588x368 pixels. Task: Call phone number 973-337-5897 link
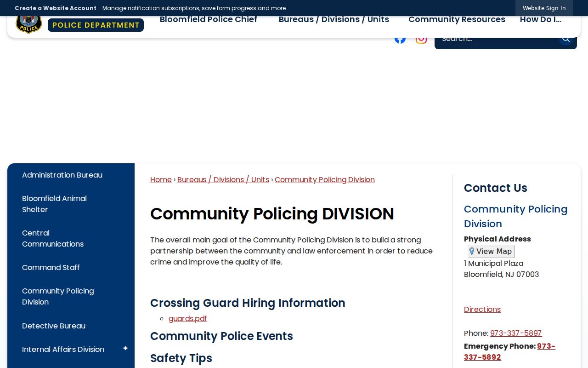click(516, 333)
